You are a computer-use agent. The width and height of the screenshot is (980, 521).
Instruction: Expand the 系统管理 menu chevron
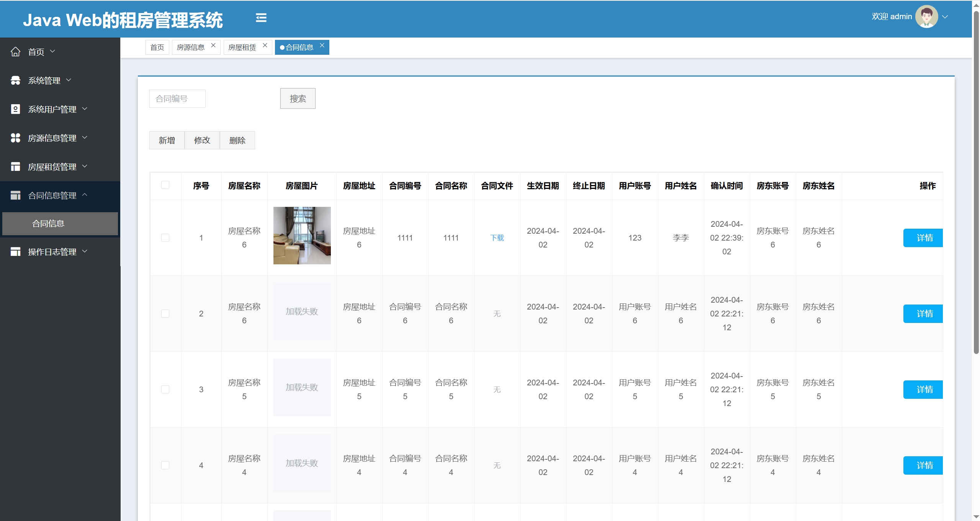pos(69,80)
